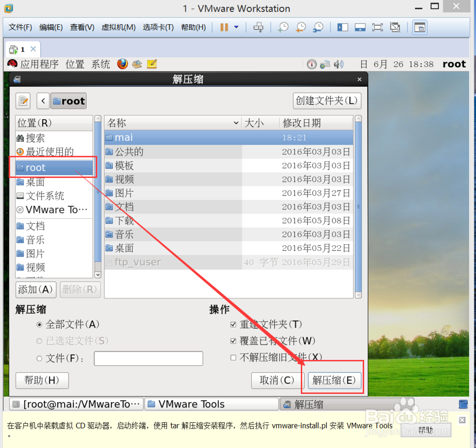Uncheck 重建文件夹 in the extract dialog
This screenshot has height=448, width=476.
tap(233, 324)
